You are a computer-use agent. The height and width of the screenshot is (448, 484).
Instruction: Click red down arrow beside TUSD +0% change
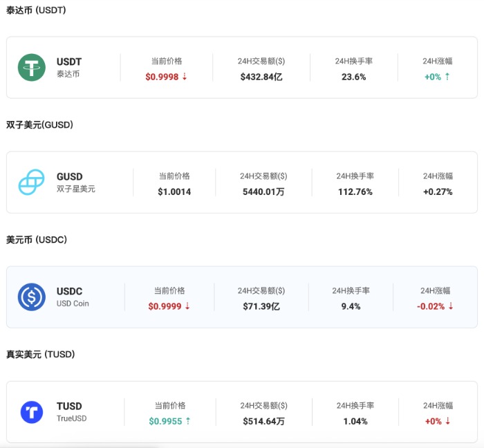pos(448,421)
